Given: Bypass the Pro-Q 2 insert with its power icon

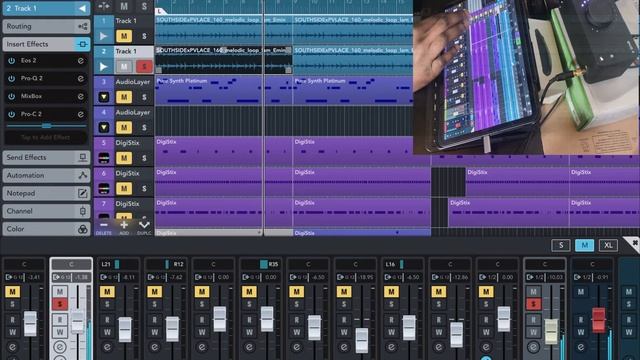Looking at the screenshot, I should pos(11,78).
